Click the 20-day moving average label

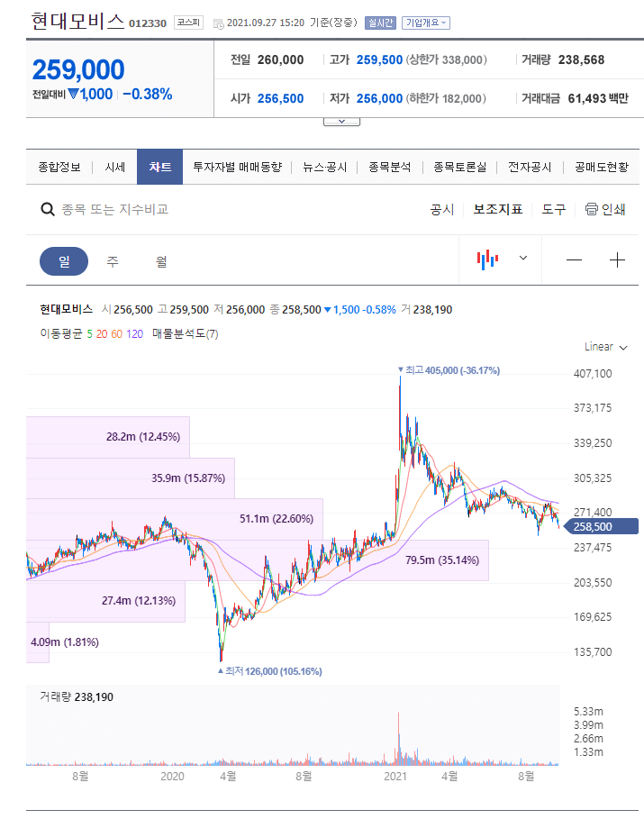tap(101, 334)
